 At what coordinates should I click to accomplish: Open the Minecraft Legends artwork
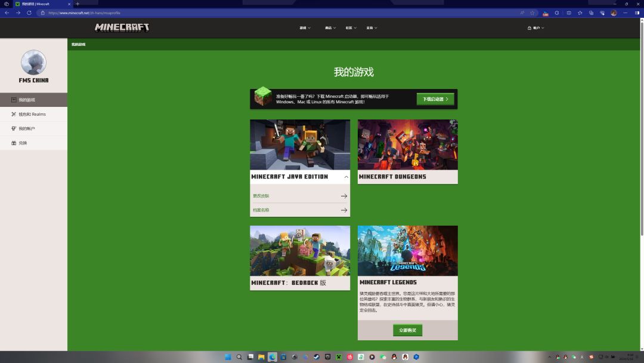point(407,251)
